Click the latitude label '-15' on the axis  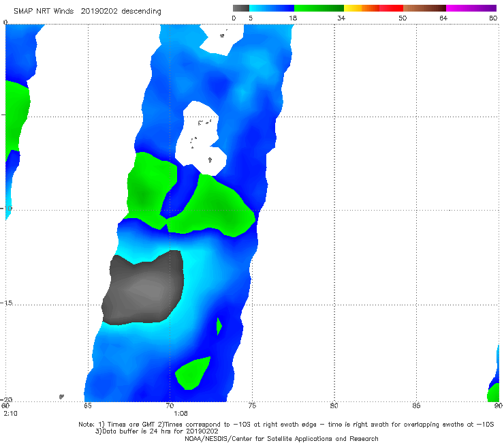click(x=6, y=303)
